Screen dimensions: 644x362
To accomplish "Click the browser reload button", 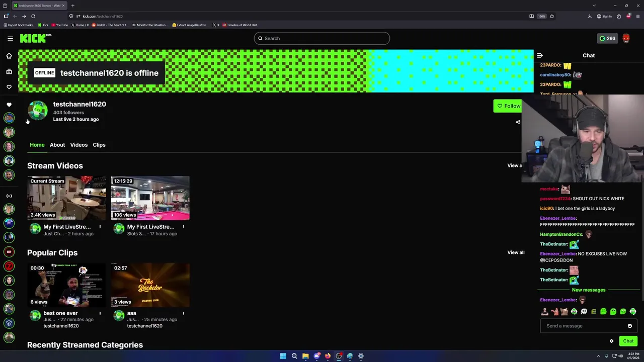I will (33, 16).
